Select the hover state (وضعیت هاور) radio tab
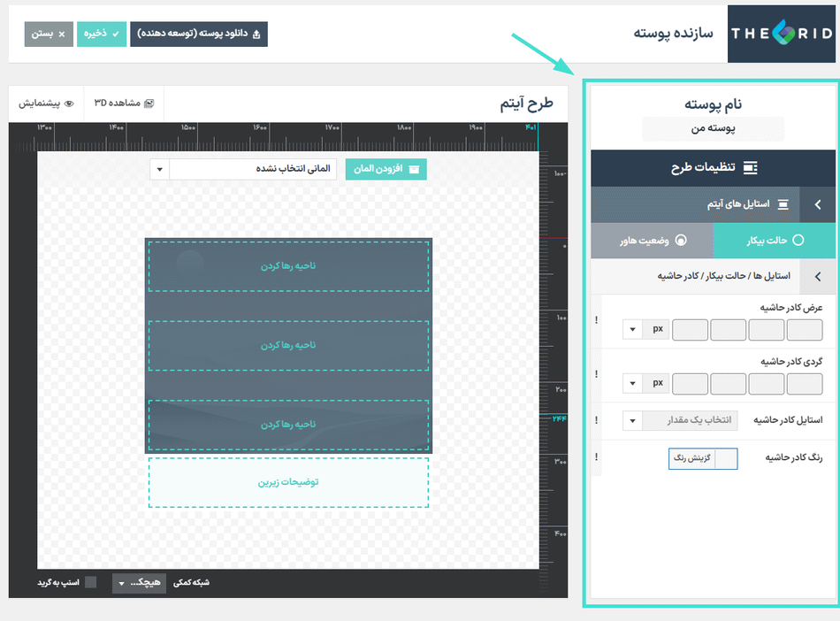 click(652, 240)
